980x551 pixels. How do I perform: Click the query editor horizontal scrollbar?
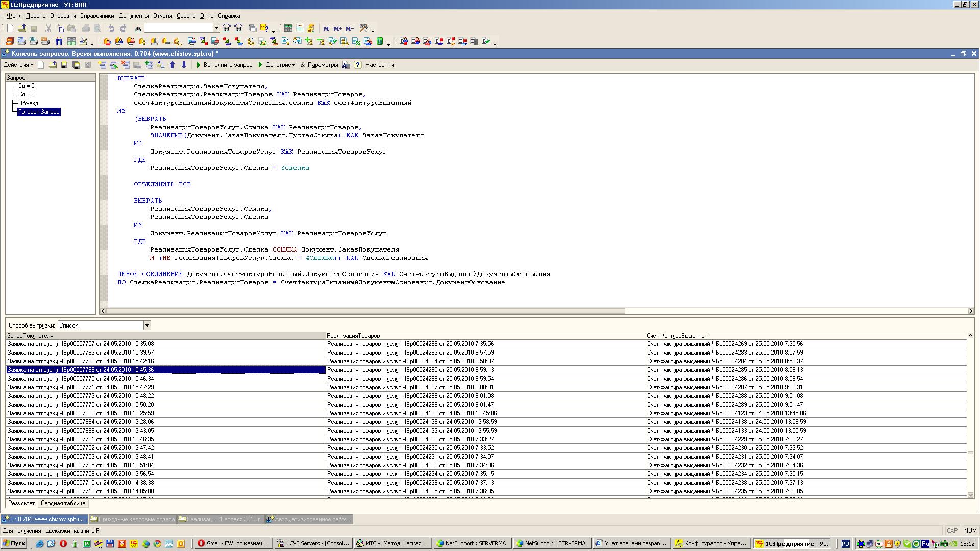[x=365, y=311]
